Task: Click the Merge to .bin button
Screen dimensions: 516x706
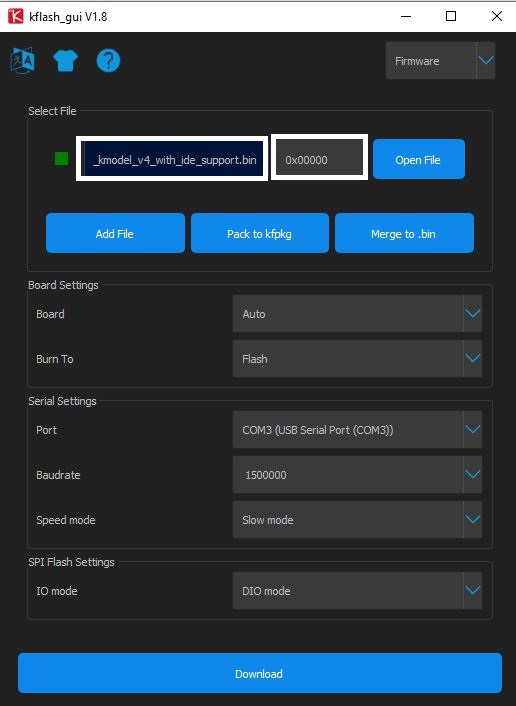Action: pyautogui.click(x=404, y=233)
